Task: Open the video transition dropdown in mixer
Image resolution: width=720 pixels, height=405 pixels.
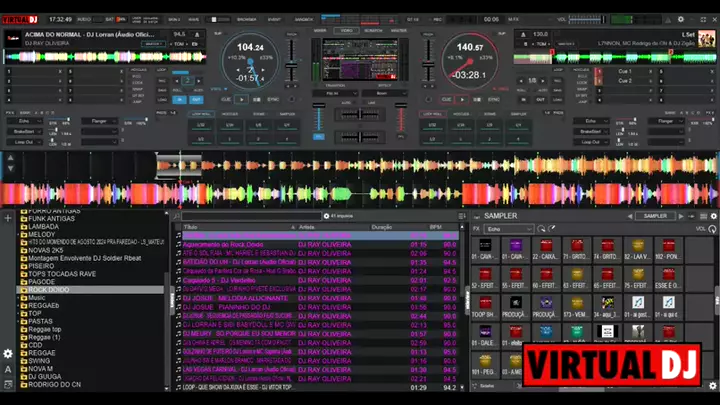Action: click(335, 93)
